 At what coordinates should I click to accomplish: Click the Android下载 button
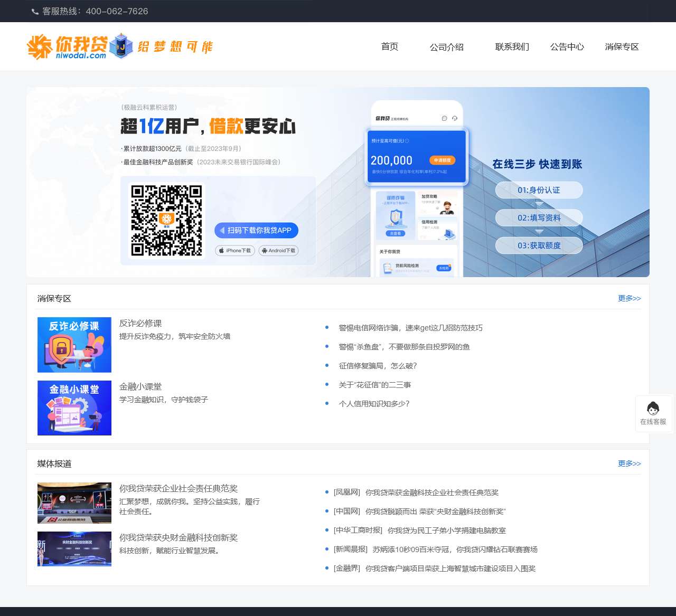pos(278,250)
